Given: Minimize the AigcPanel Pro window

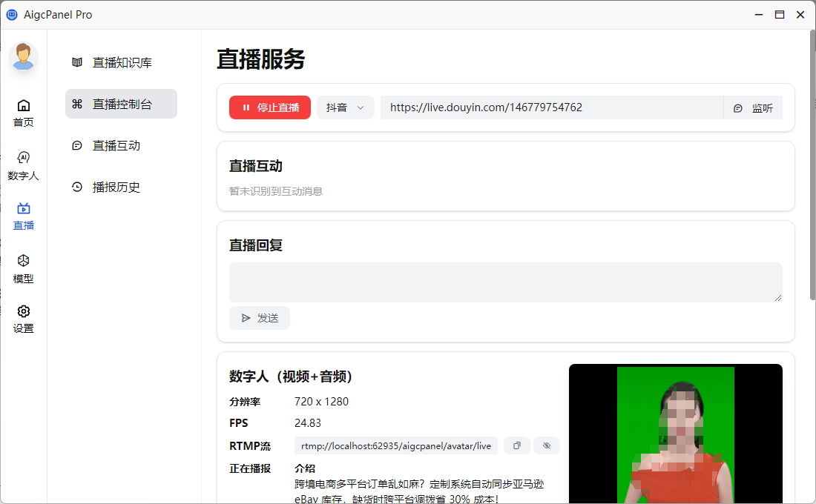Looking at the screenshot, I should 759,15.
